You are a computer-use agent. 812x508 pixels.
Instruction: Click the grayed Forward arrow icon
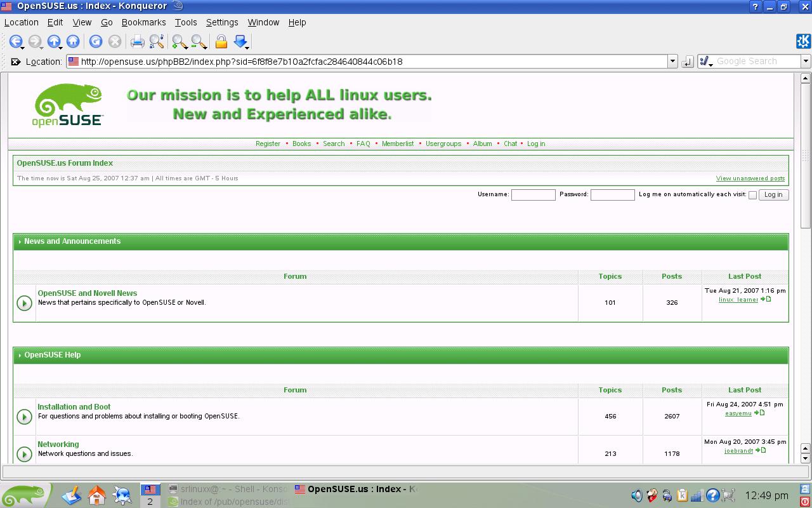34,41
